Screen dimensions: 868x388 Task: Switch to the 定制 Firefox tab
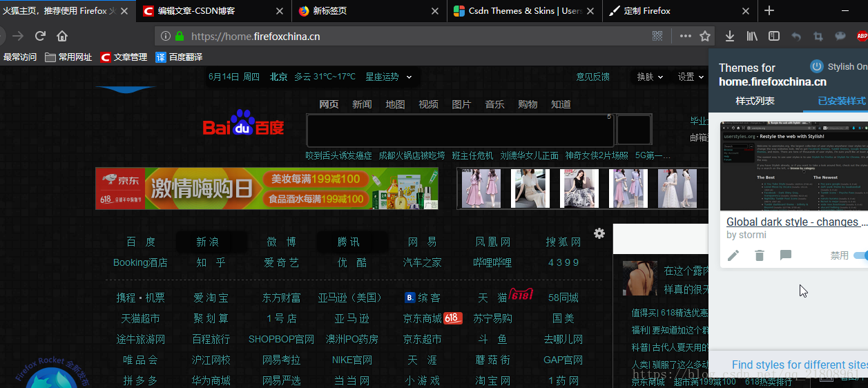[x=680, y=10]
